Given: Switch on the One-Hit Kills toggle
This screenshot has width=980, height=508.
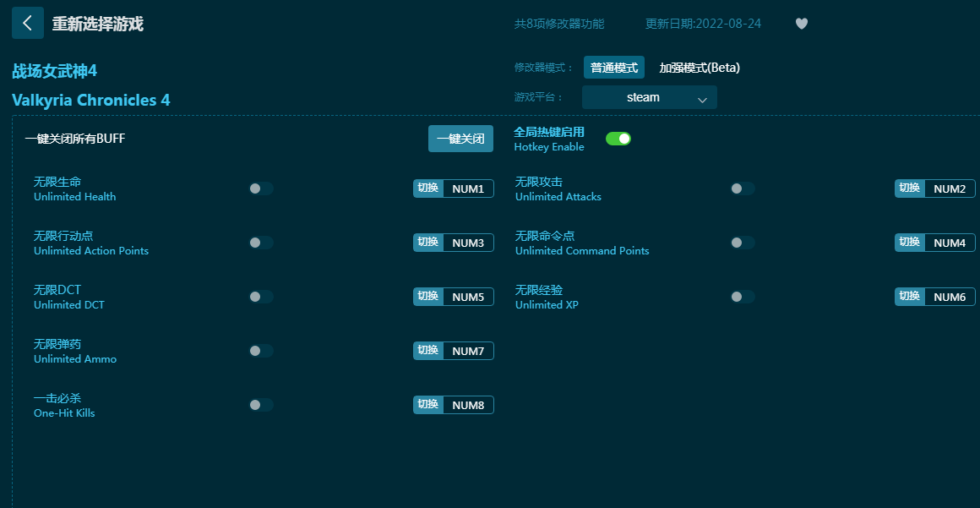Looking at the screenshot, I should coord(261,405).
